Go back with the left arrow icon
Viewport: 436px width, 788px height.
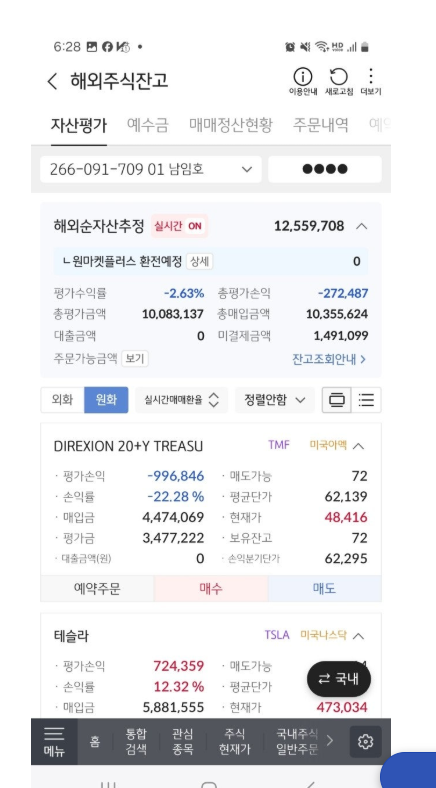[52, 81]
